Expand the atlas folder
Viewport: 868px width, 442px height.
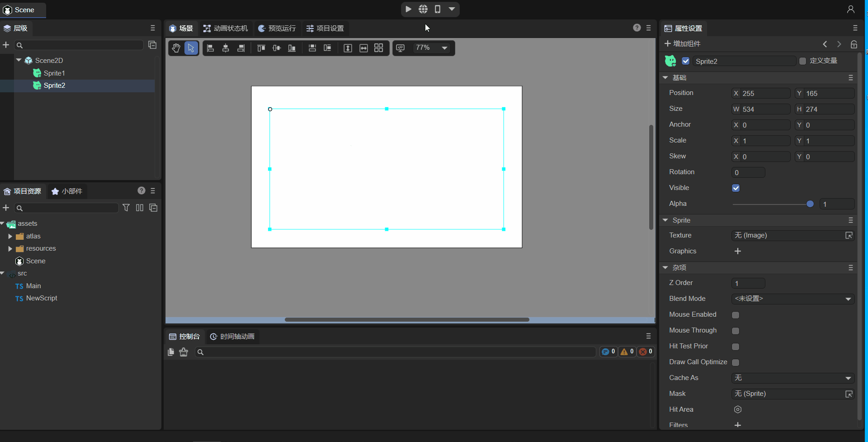click(x=10, y=236)
